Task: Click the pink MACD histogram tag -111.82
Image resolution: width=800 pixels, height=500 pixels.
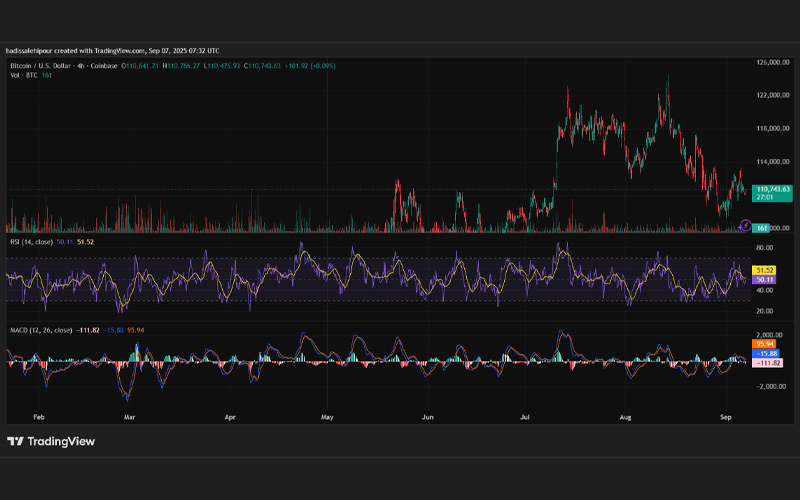Action: click(767, 363)
